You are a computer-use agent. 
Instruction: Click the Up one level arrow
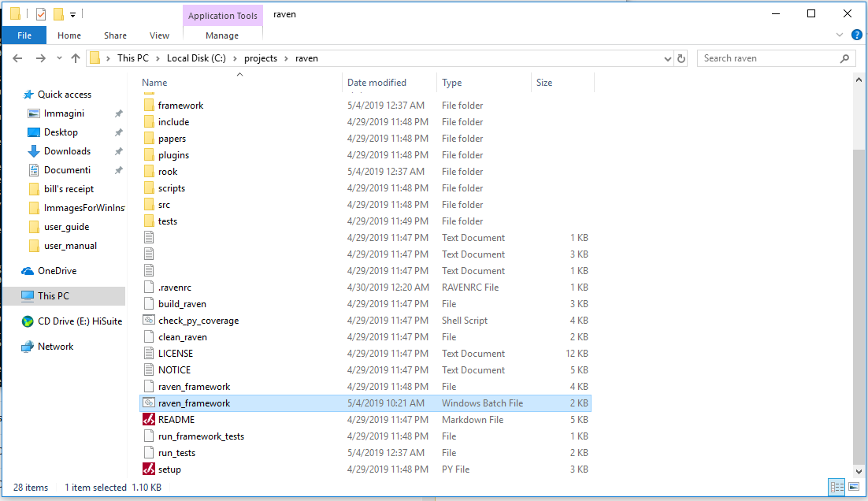tap(76, 58)
